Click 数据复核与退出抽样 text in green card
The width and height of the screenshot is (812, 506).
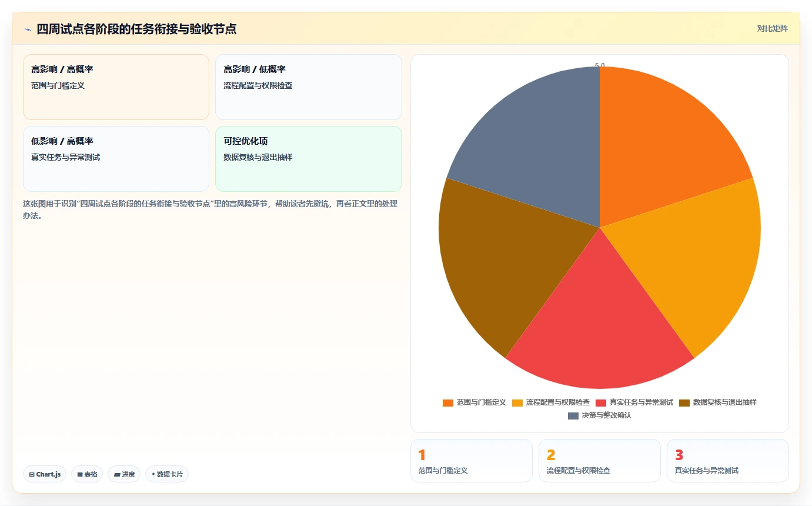tap(256, 157)
